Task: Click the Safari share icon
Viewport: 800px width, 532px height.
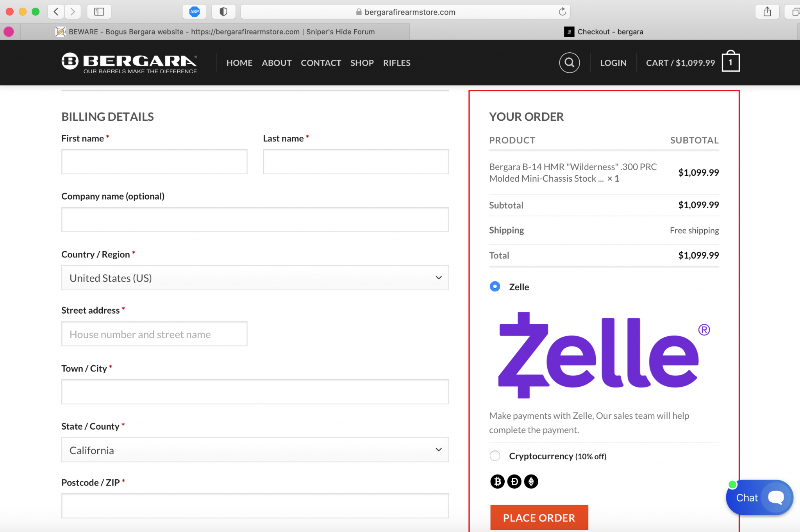Action: (767, 12)
